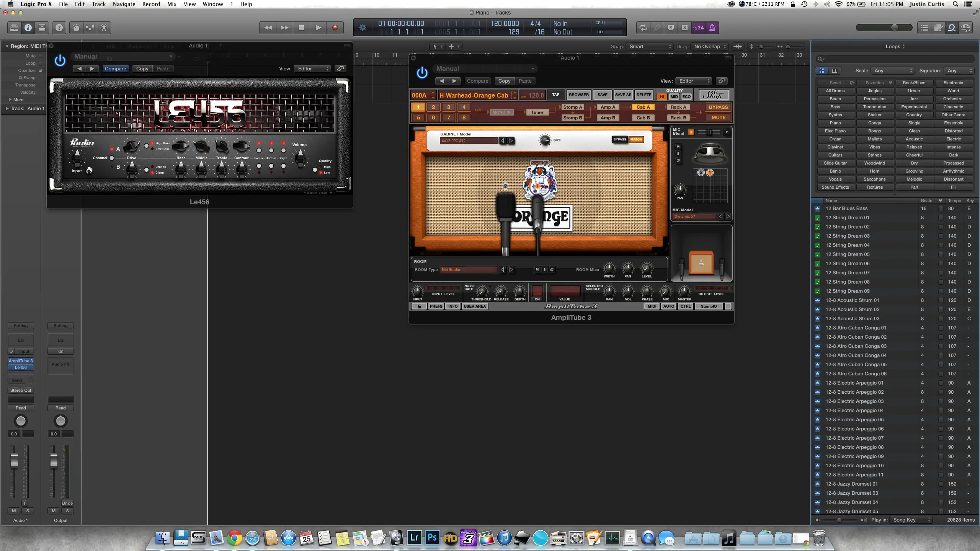
Task: Click the Stop transport button
Action: pos(301,28)
